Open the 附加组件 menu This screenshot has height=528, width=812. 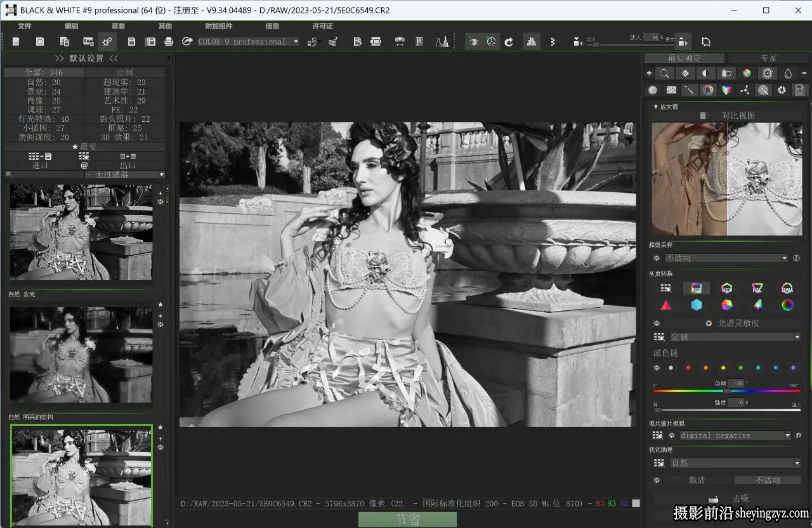tap(219, 26)
